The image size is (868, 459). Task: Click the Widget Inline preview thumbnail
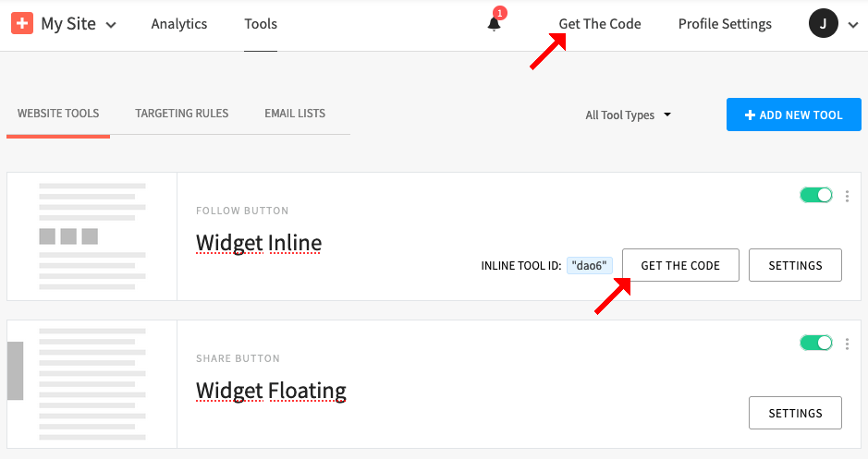(92, 236)
